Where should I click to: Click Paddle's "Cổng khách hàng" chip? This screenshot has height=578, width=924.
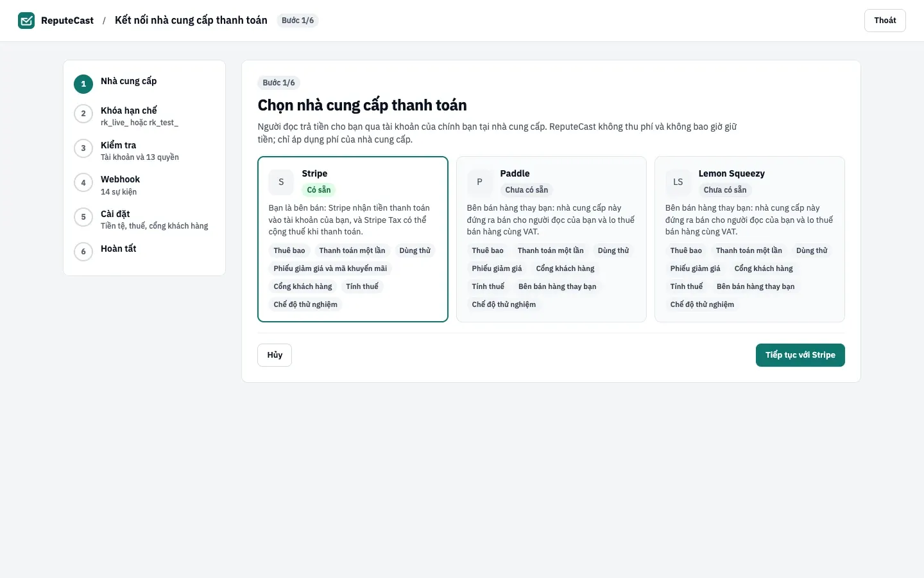(x=565, y=268)
